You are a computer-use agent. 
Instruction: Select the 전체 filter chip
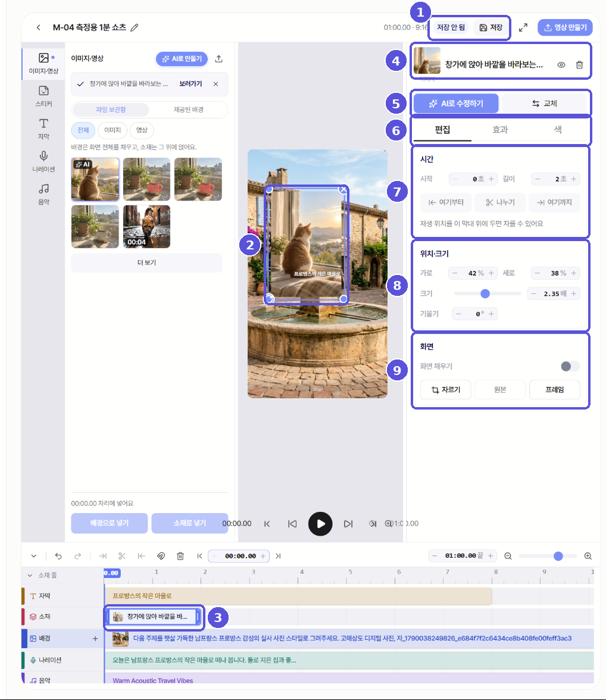pos(83,130)
